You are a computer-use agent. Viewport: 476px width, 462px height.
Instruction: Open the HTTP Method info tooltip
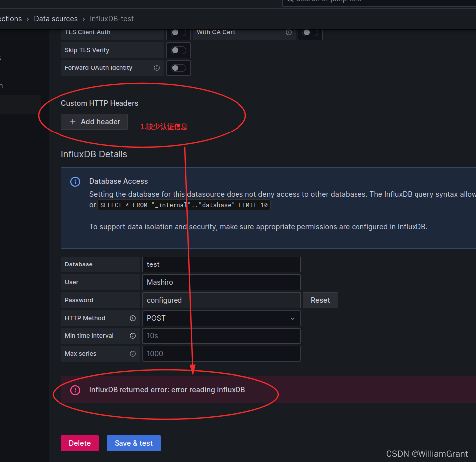click(x=132, y=318)
